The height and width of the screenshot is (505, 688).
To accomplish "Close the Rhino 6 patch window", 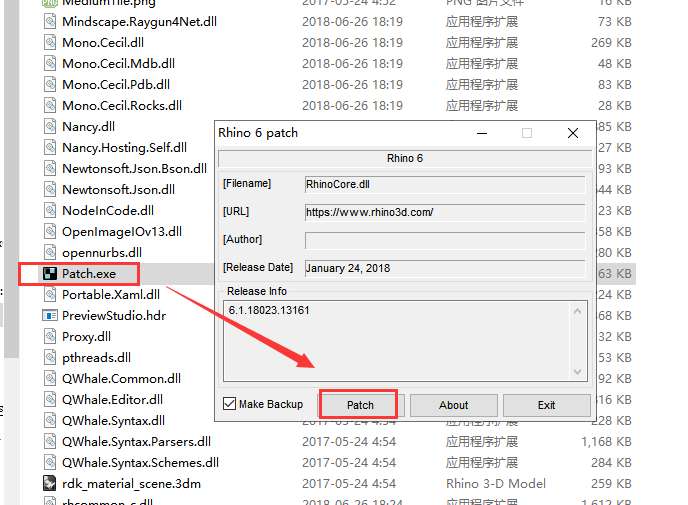I will click(x=573, y=133).
